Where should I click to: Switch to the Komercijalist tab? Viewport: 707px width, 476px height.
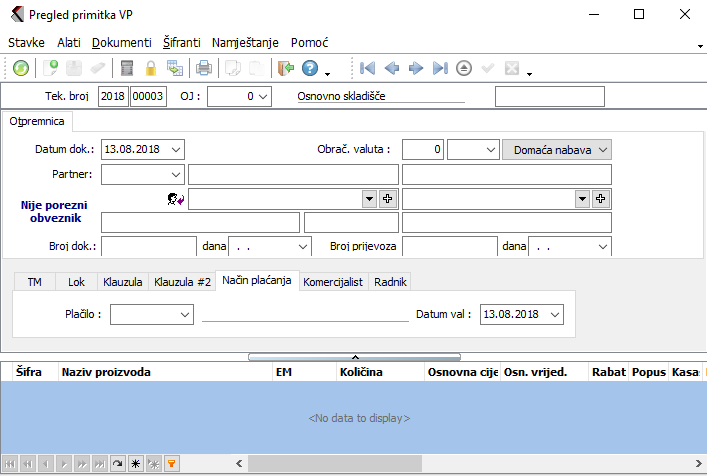click(333, 282)
